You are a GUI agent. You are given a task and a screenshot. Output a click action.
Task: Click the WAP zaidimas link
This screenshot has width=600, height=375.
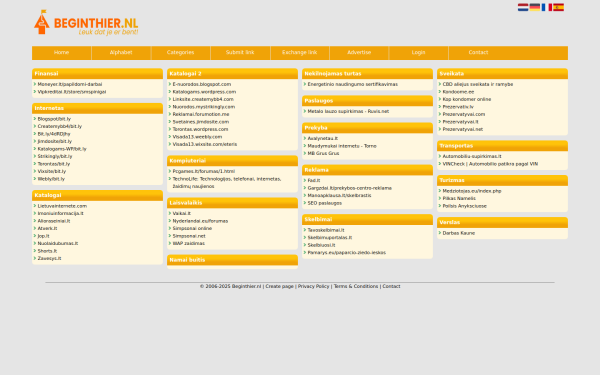(x=188, y=243)
